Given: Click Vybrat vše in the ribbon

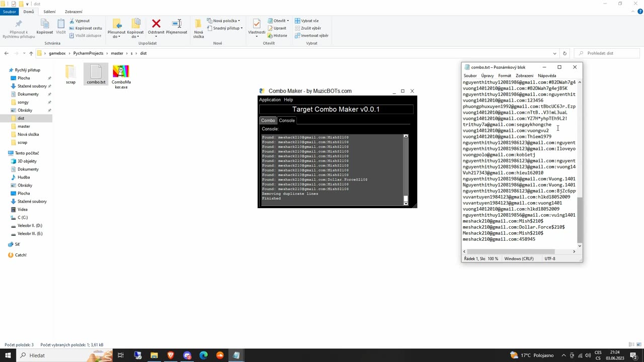Looking at the screenshot, I should pos(307,21).
